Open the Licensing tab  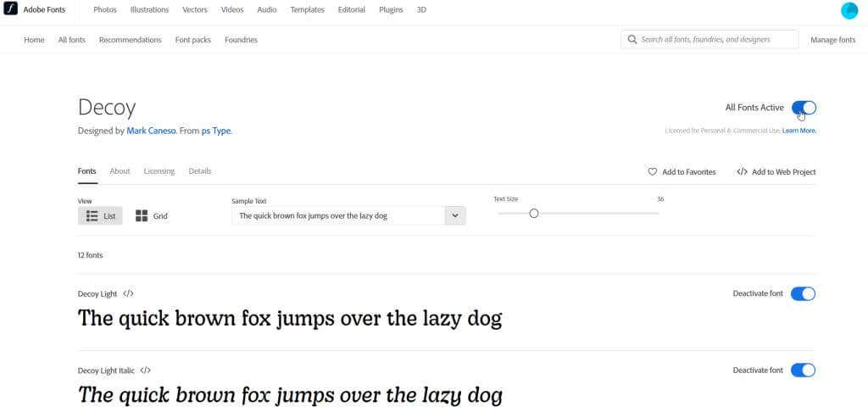tap(159, 171)
